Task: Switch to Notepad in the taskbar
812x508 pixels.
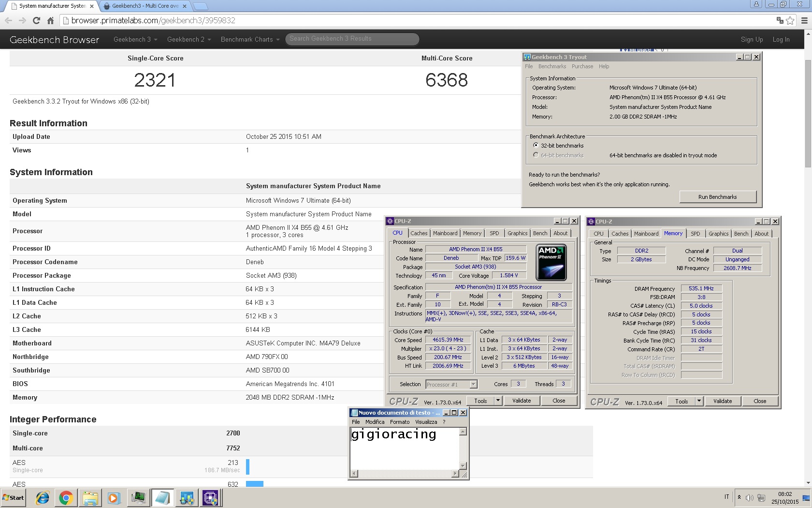Action: (x=162, y=498)
